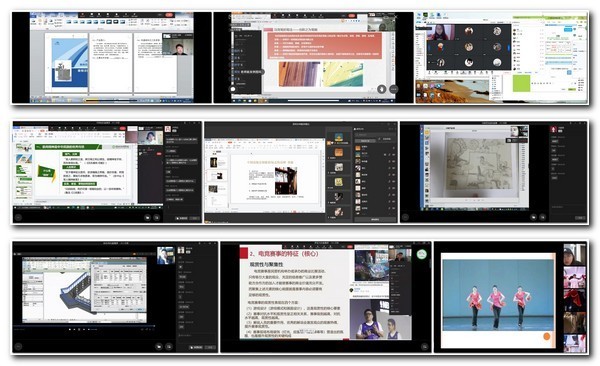Select the second slide thumbnail in WPS presentation
The width and height of the screenshot is (600, 366).
pyautogui.click(x=216, y=176)
